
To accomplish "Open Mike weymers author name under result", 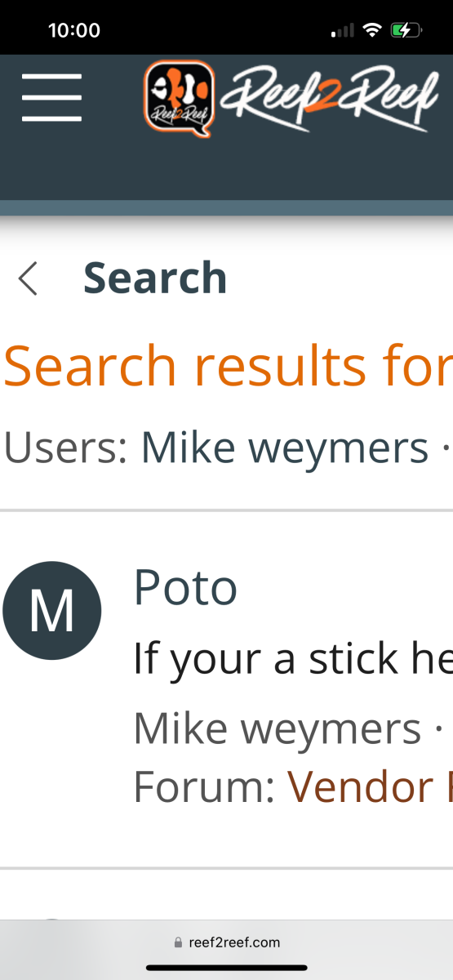I will click(277, 728).
